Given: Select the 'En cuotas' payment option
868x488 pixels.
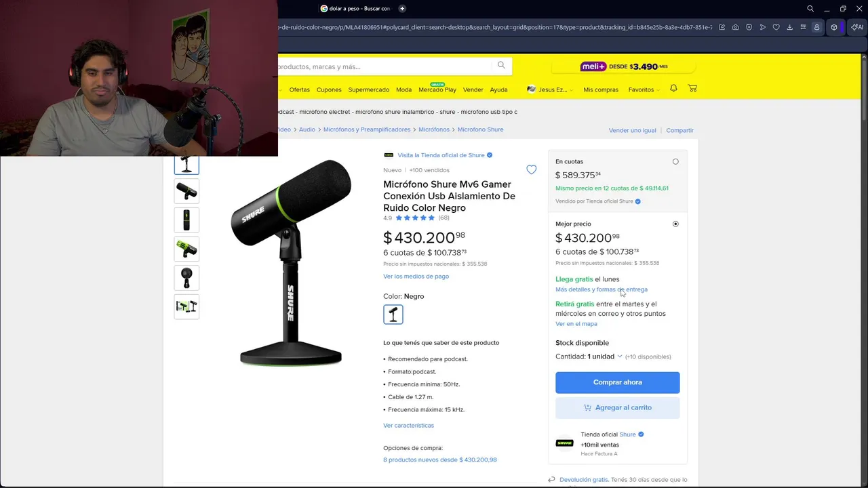Looking at the screenshot, I should coord(675,162).
